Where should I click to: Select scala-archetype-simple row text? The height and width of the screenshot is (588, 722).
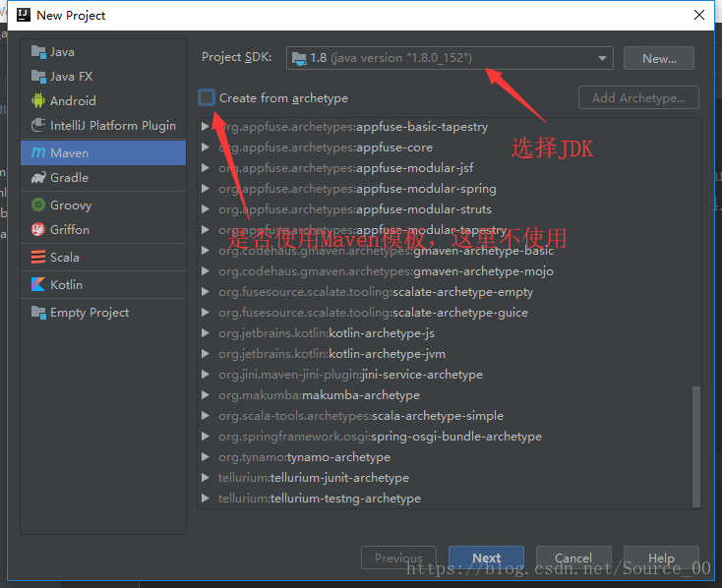(361, 416)
